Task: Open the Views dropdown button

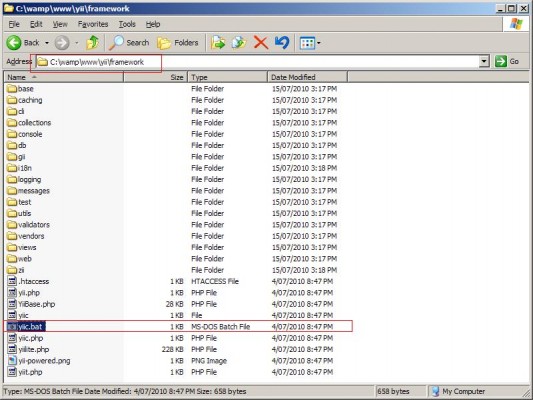Action: tap(310, 43)
